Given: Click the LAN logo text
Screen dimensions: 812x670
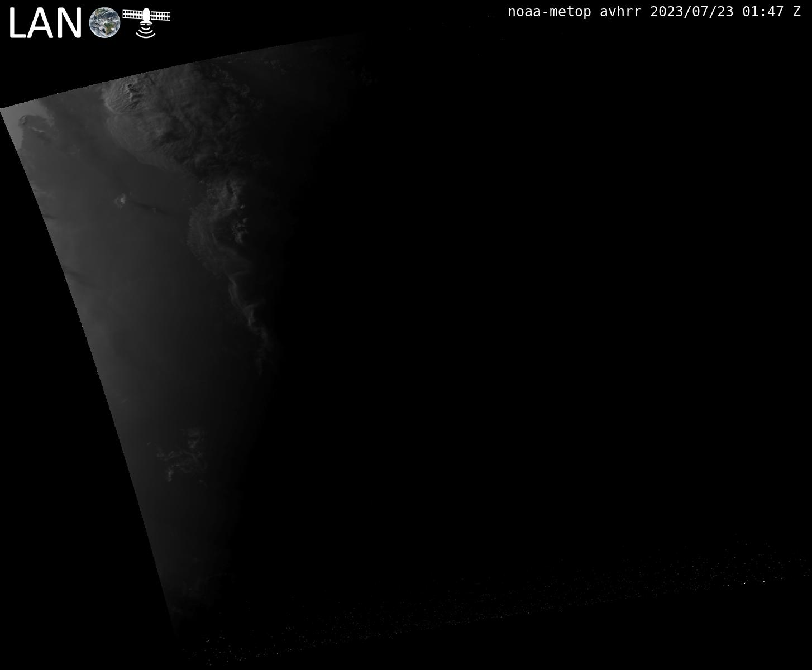Looking at the screenshot, I should point(46,23).
